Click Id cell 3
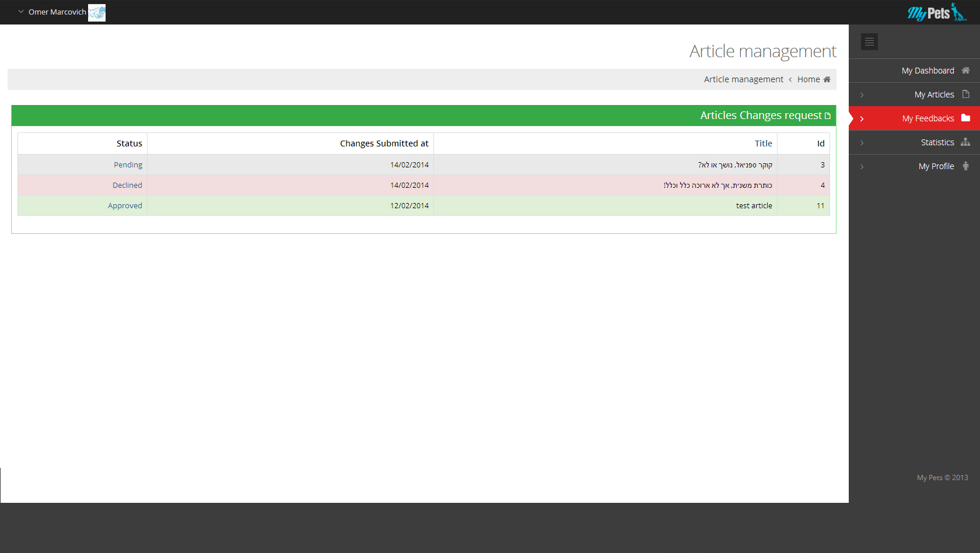The image size is (980, 553). pyautogui.click(x=803, y=164)
